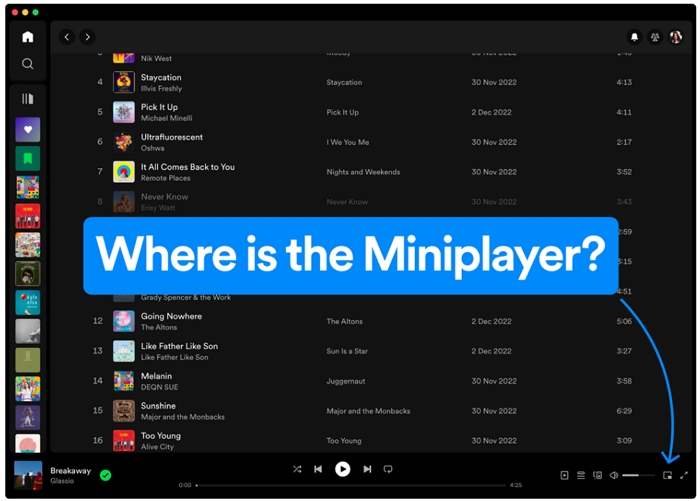Screen dimensions: 700x501
Task: Select Staycation track row title
Action: (x=161, y=77)
